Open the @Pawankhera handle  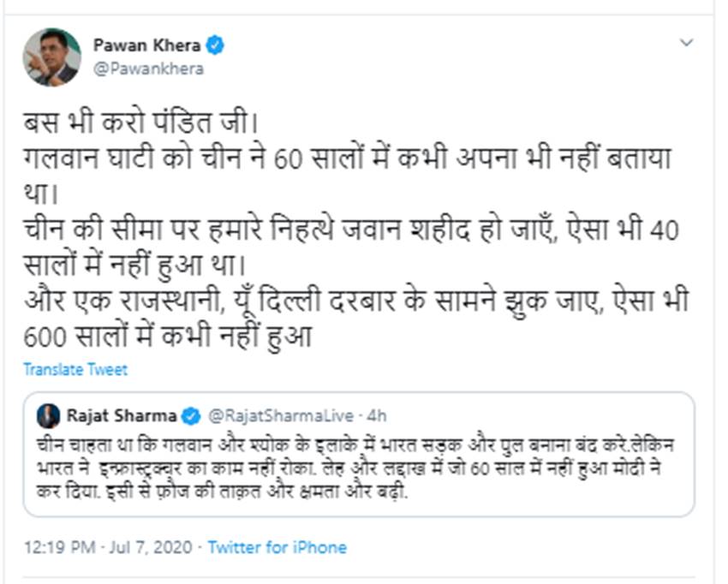pyautogui.click(x=147, y=69)
